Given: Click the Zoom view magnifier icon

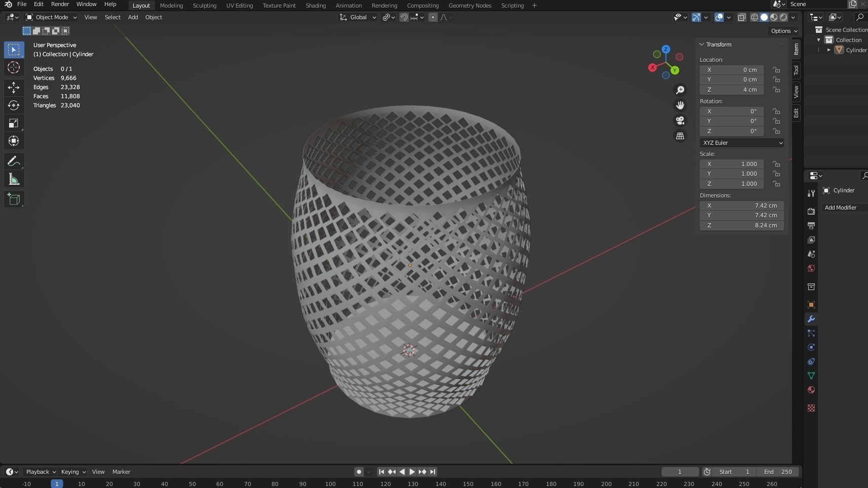Looking at the screenshot, I should click(x=680, y=90).
